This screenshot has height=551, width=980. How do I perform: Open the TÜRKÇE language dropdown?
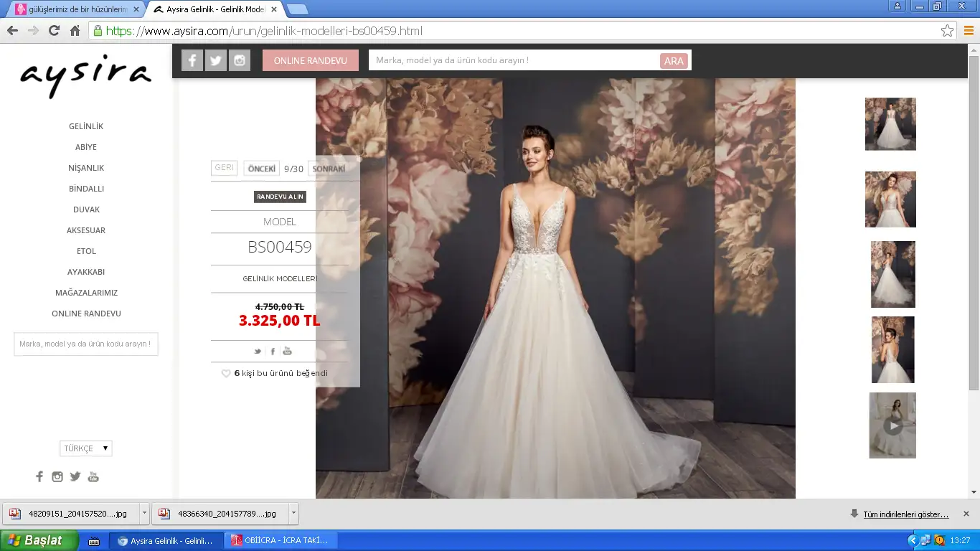(86, 448)
